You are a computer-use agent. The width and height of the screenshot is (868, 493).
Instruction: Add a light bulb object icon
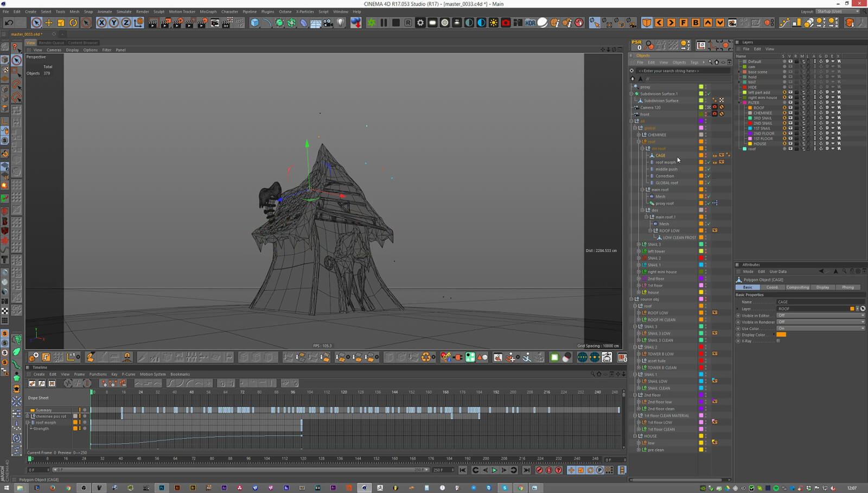(x=340, y=23)
